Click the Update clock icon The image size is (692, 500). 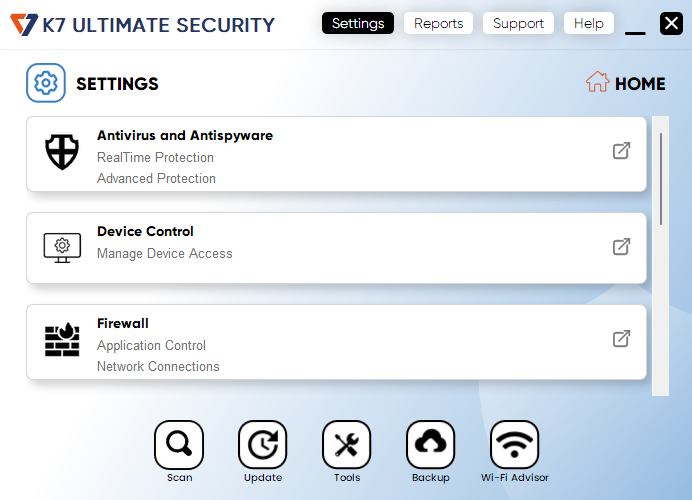click(x=263, y=445)
